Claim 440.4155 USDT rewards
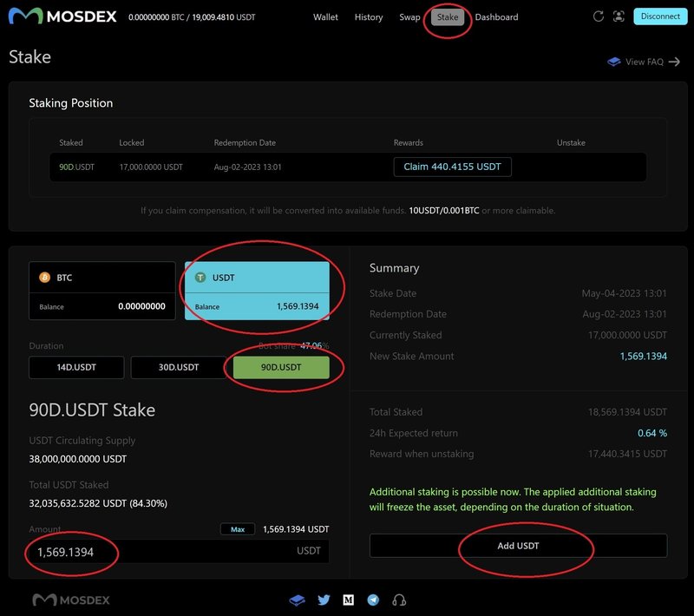 (x=452, y=167)
